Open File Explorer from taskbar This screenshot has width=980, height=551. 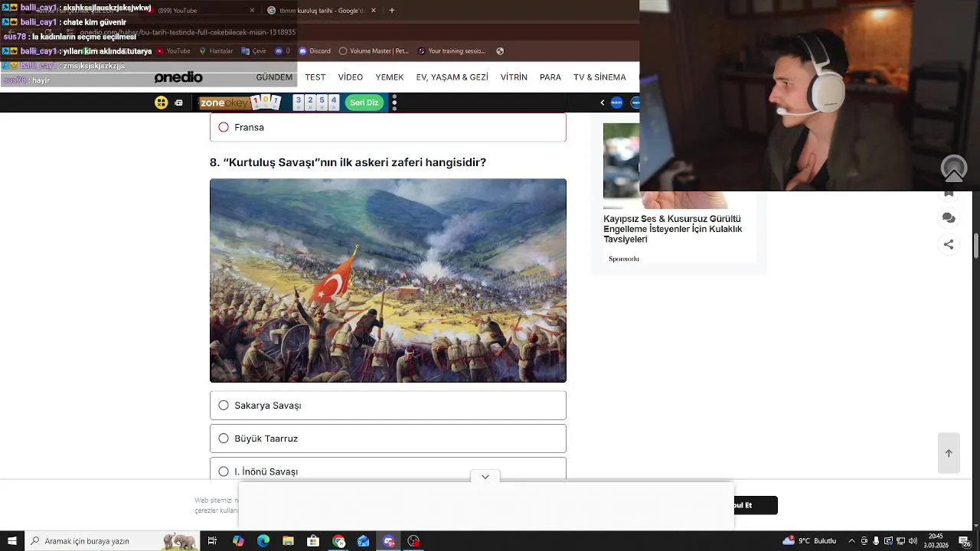tap(288, 541)
